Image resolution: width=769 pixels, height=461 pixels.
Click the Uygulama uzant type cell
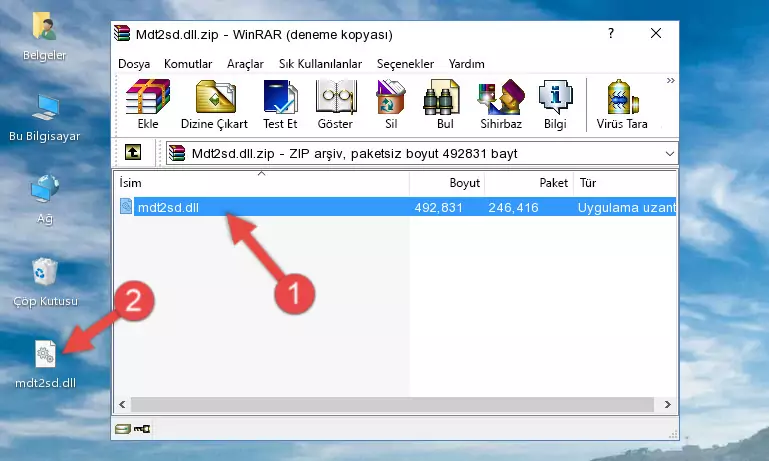(626, 207)
